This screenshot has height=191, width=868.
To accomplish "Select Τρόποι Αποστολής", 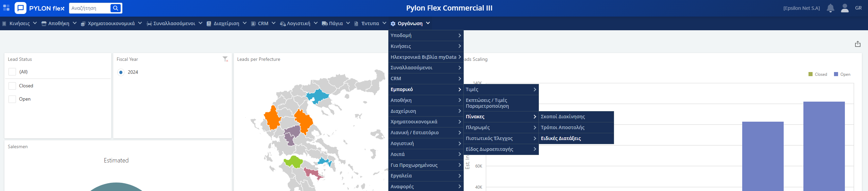I will pos(576,127).
